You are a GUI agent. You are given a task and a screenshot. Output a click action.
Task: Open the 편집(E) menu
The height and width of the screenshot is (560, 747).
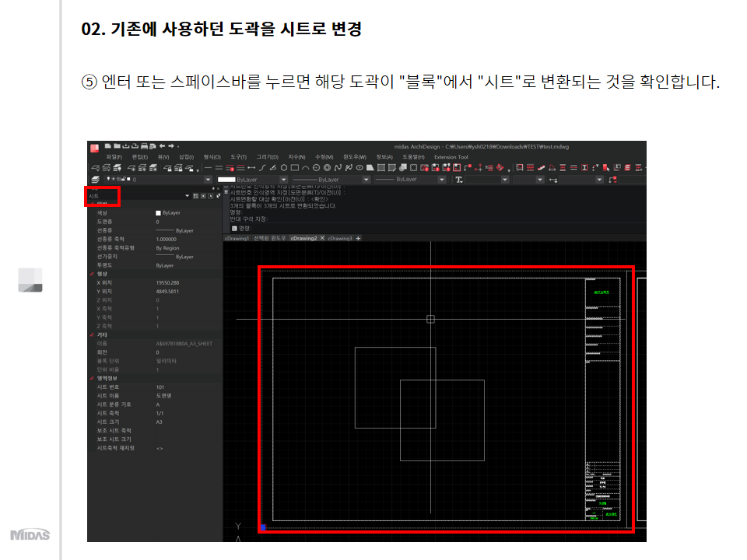coord(139,157)
